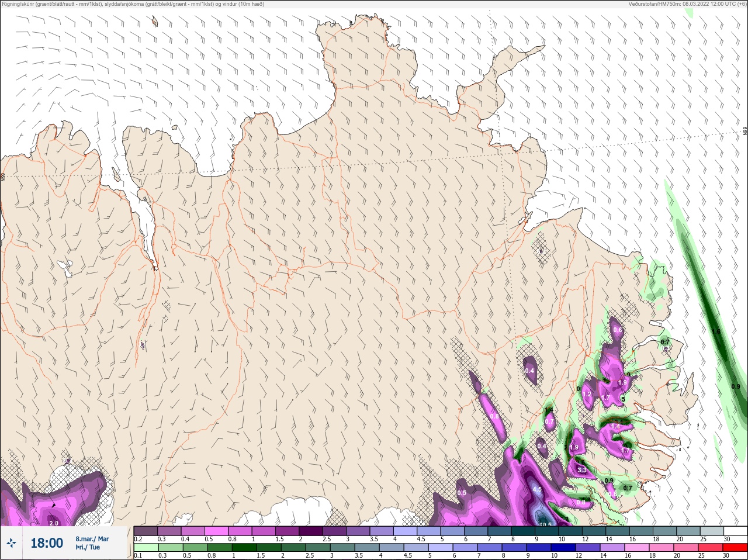
Task: Click the 1.8 value in the offshore green band
Action: 716,331
